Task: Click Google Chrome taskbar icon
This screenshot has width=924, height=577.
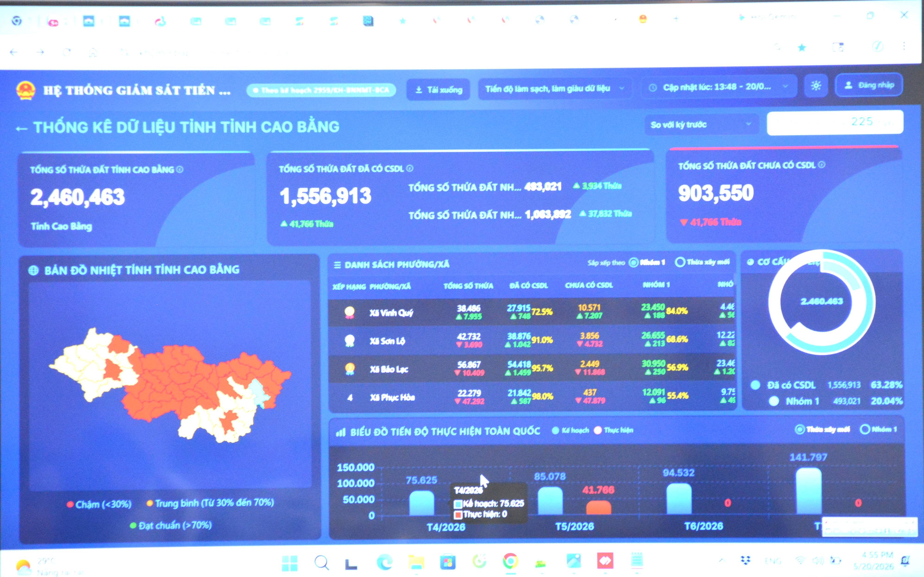Action: click(511, 561)
